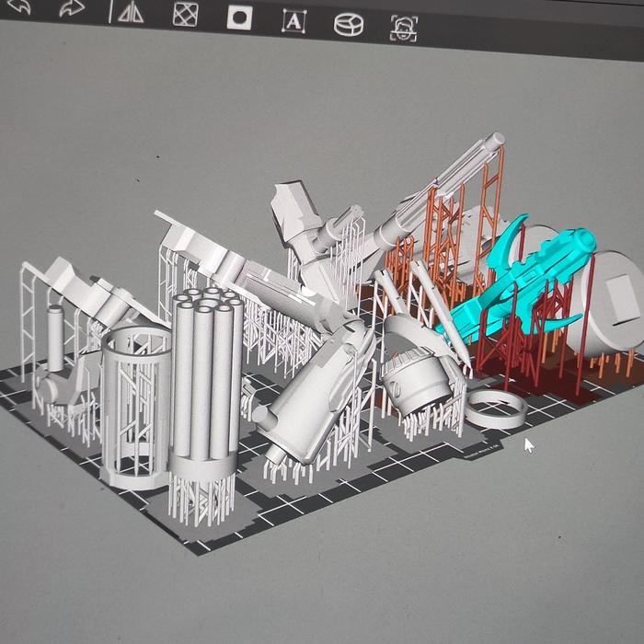The height and width of the screenshot is (644, 644).
Task: Select the hollow cylinder cage at front left
Action: point(135,405)
